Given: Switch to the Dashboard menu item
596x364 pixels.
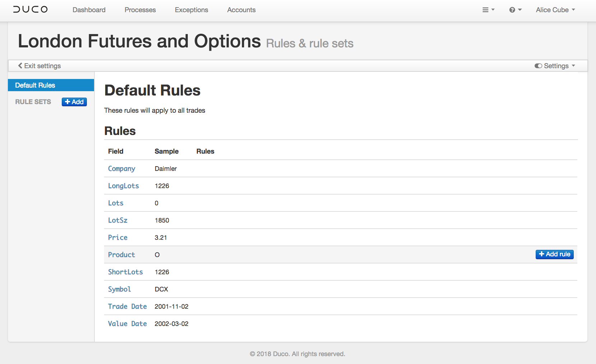Looking at the screenshot, I should tap(89, 10).
